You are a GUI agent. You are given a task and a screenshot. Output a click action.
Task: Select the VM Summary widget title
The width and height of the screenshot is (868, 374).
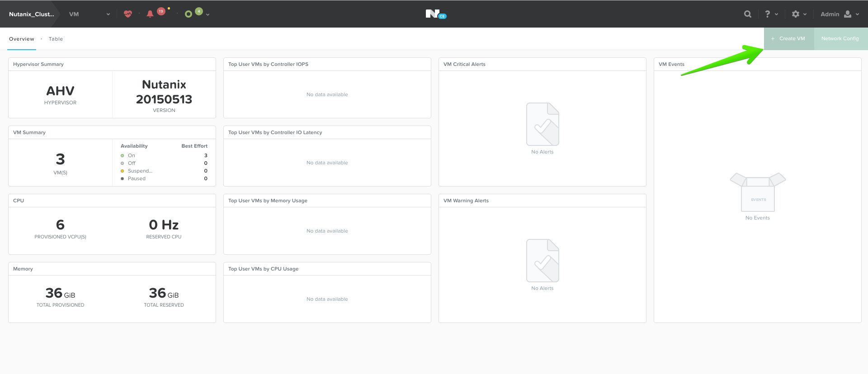pyautogui.click(x=29, y=132)
